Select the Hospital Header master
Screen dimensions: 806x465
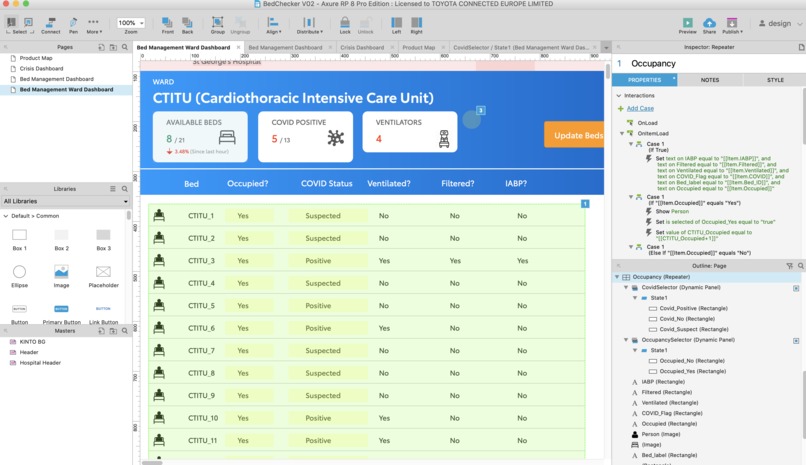40,363
